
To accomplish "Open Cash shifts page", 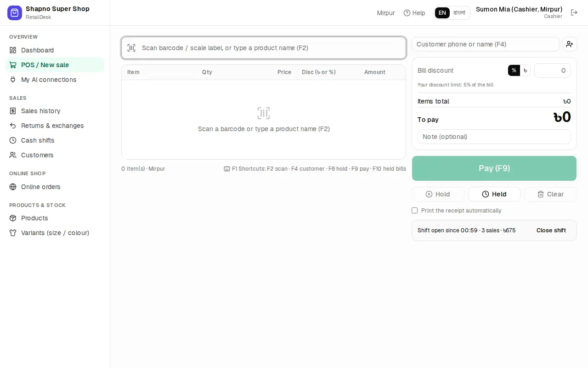I will (55, 140).
